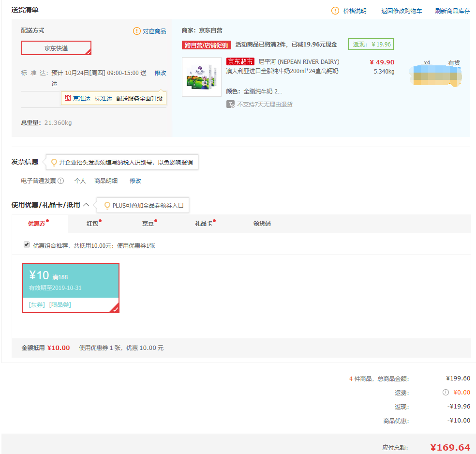Click the orange price explanation info icon

[335, 11]
